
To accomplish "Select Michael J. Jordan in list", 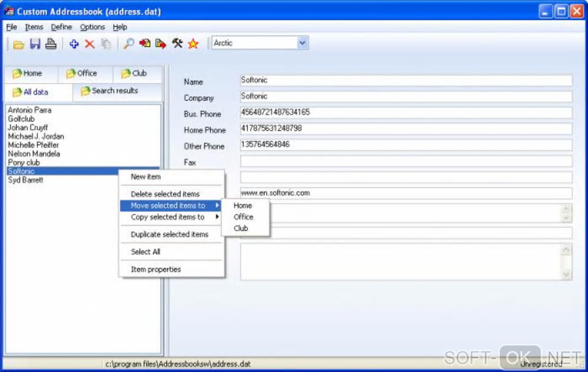I will pyautogui.click(x=36, y=136).
